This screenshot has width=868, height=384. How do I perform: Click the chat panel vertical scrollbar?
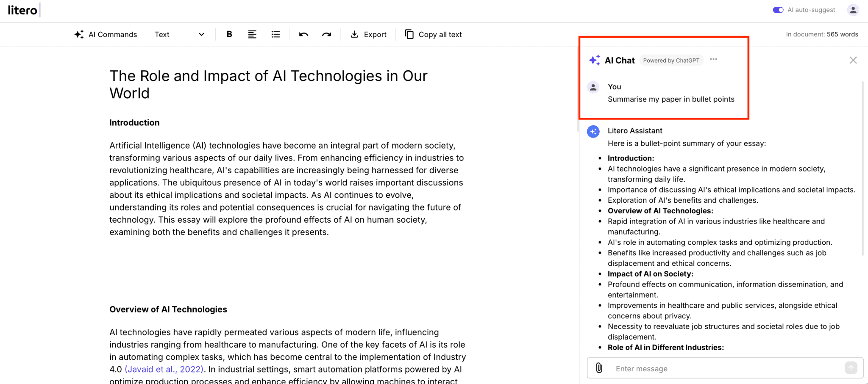coord(862,169)
